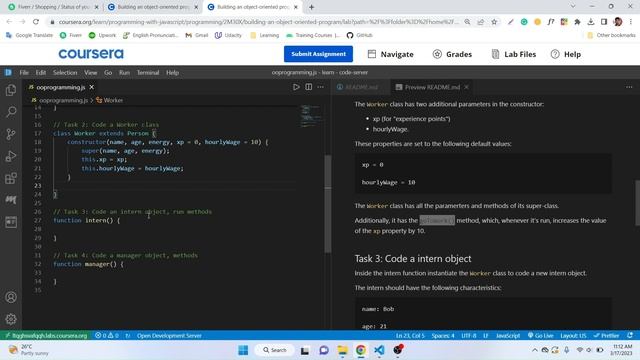Image resolution: width=640 pixels, height=360 pixels.
Task: Open the Chrome extensions puzzle icon
Action: tap(577, 22)
